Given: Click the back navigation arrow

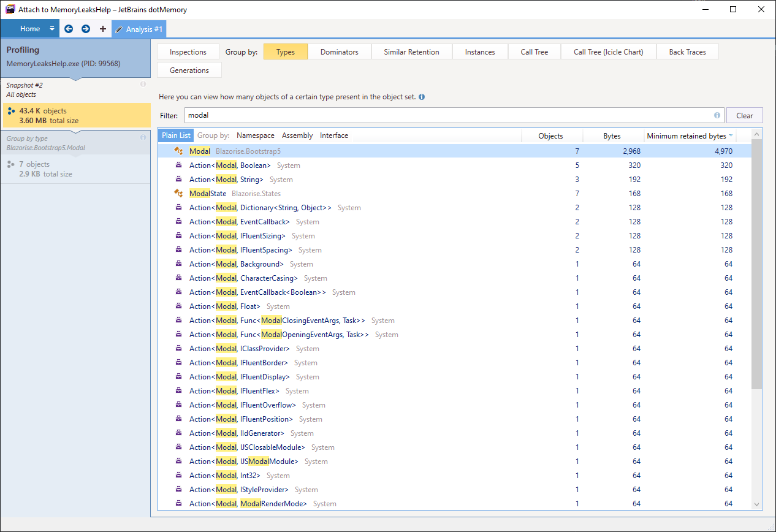Looking at the screenshot, I should [69, 29].
